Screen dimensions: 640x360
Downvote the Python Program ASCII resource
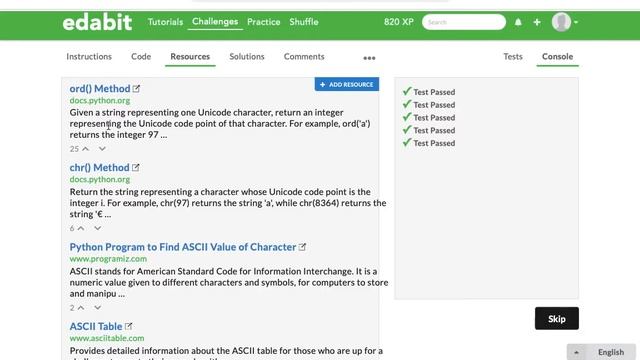tap(98, 308)
